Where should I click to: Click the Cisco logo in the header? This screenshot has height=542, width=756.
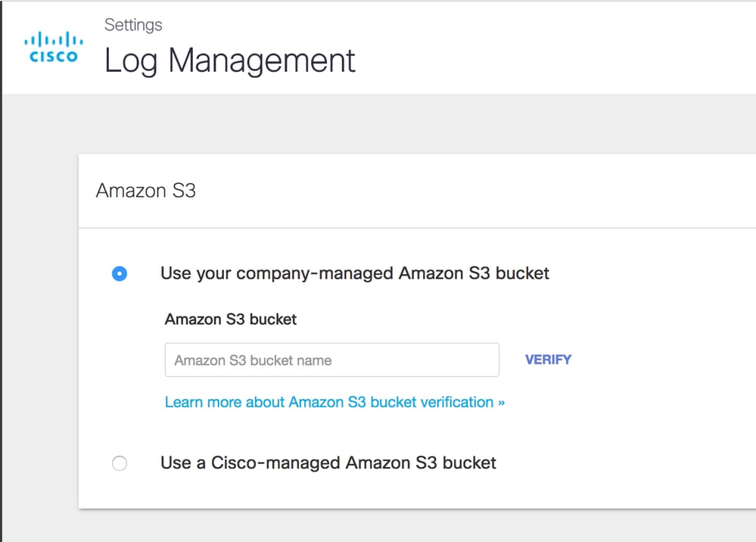(x=53, y=47)
